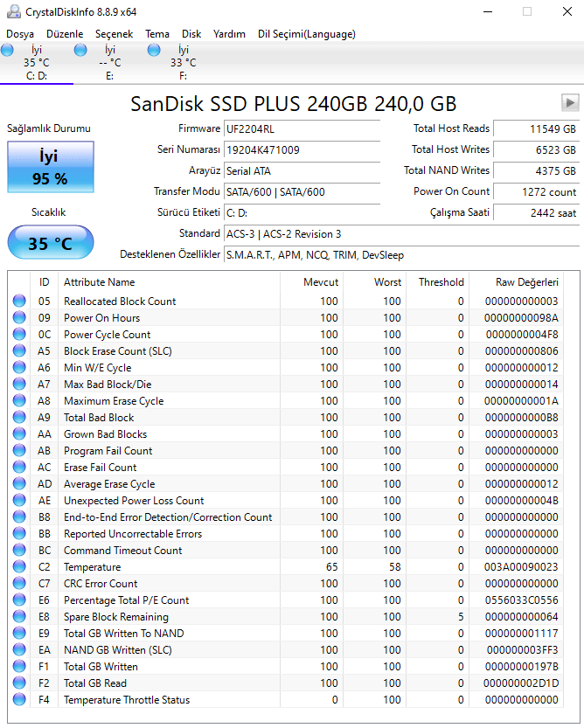The image size is (584, 728).
Task: Click status orb for NAND GB Written (SLC)
Action: pos(19,649)
